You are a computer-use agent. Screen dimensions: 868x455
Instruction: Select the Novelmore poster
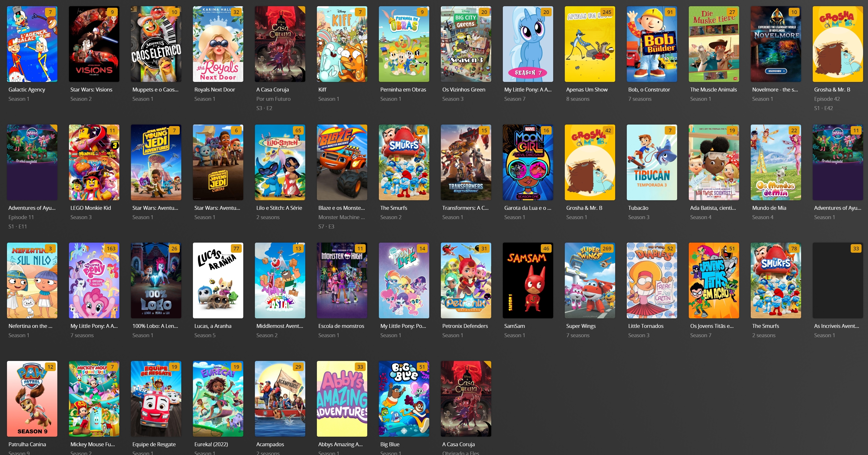point(776,44)
